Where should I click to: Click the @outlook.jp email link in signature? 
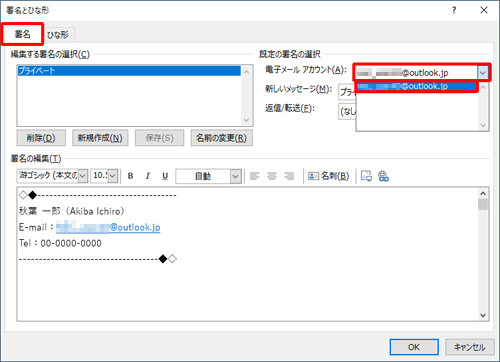[108, 227]
